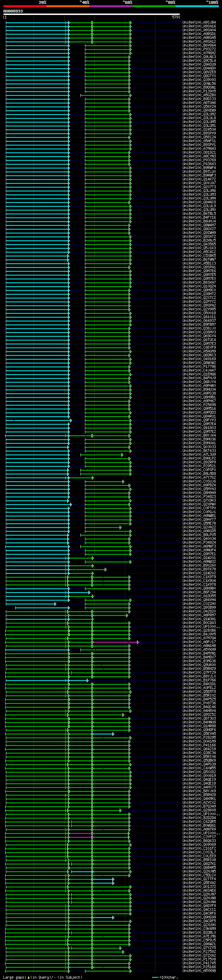
Task: Click the purple ~60% identity legend segment
Action: (x=111, y=6)
